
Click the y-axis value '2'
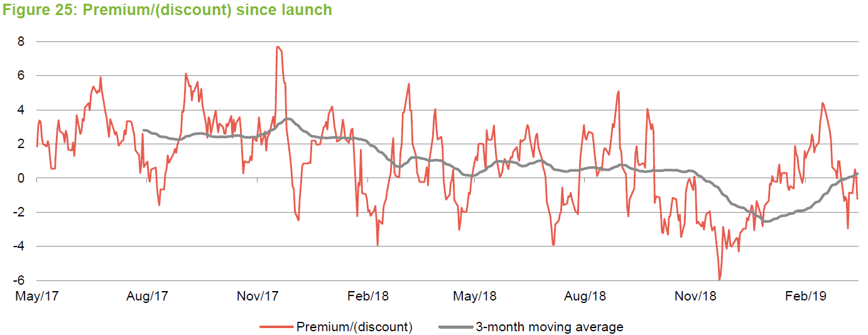[x=21, y=144]
